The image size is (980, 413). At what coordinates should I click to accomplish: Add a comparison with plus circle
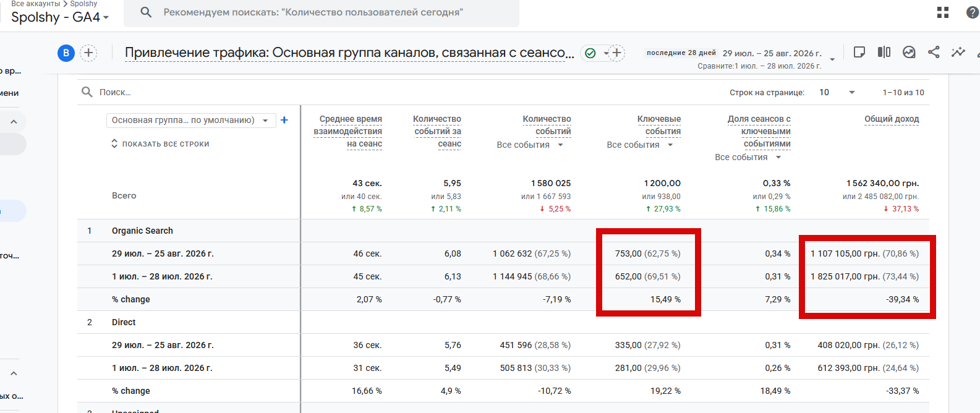[88, 53]
